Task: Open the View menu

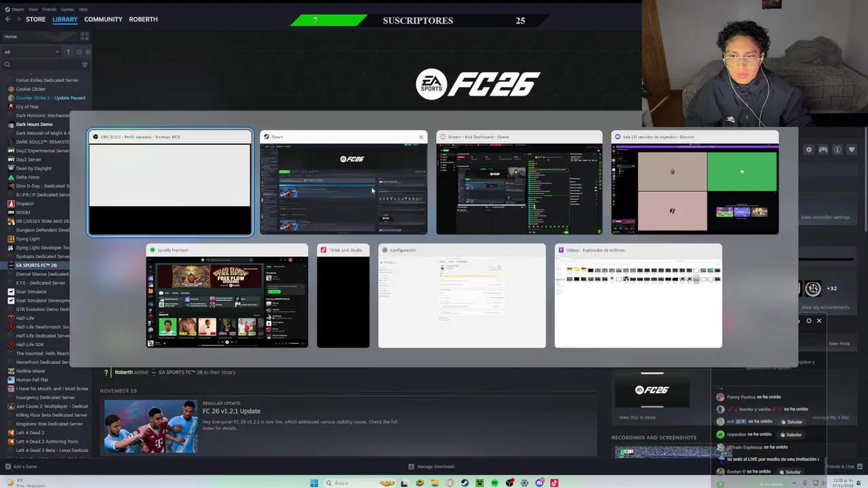Action: click(33, 9)
